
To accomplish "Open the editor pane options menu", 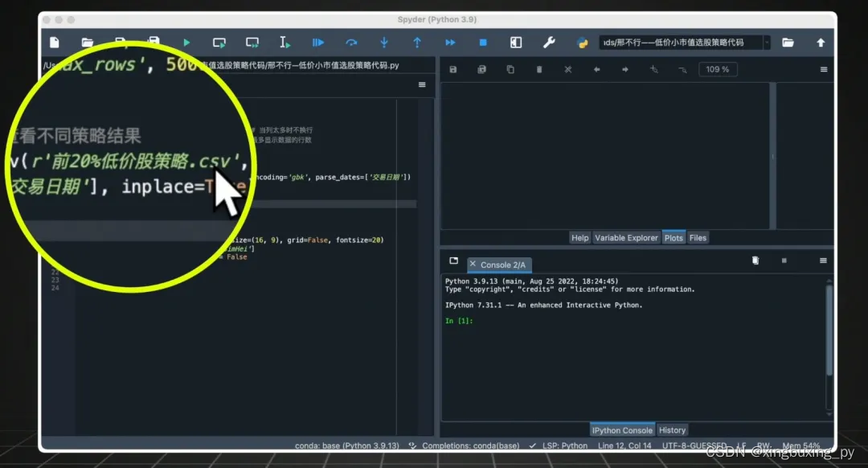I will point(422,84).
